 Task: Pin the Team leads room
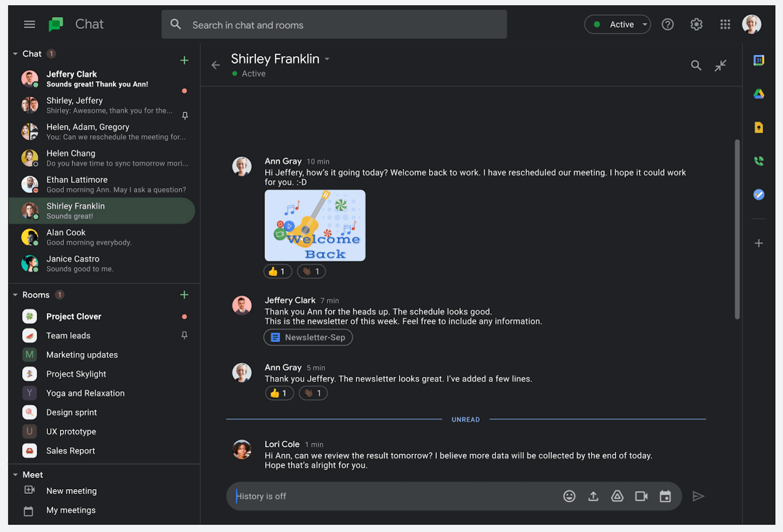[x=184, y=335]
